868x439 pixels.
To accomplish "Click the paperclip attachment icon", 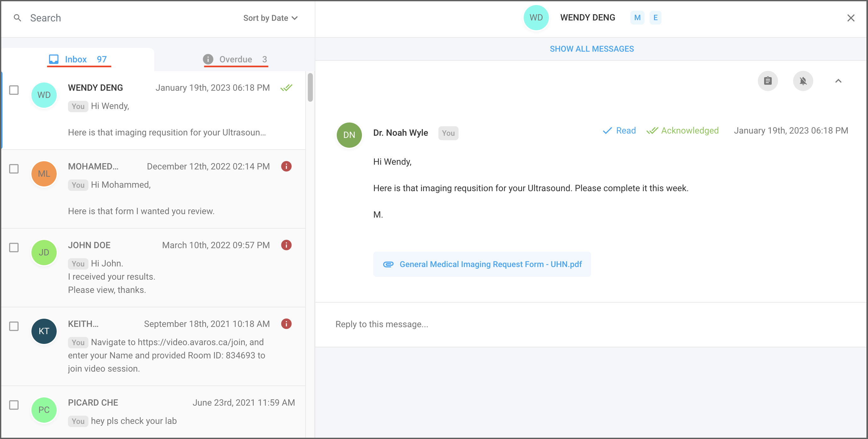I will (388, 264).
